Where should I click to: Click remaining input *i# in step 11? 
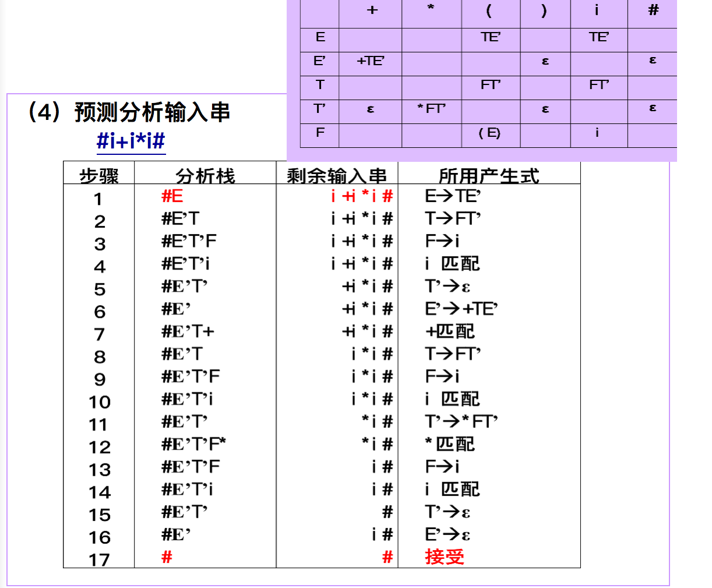pyautogui.click(x=377, y=421)
